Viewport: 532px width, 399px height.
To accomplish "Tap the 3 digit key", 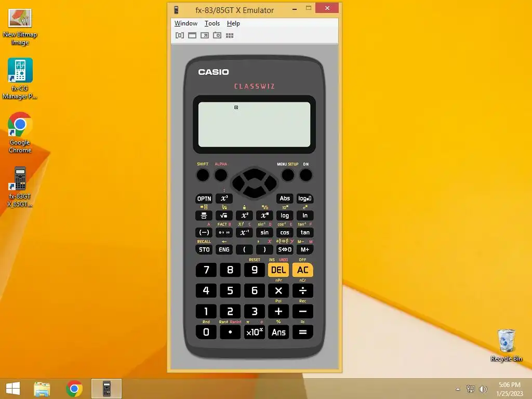I will point(255,312).
